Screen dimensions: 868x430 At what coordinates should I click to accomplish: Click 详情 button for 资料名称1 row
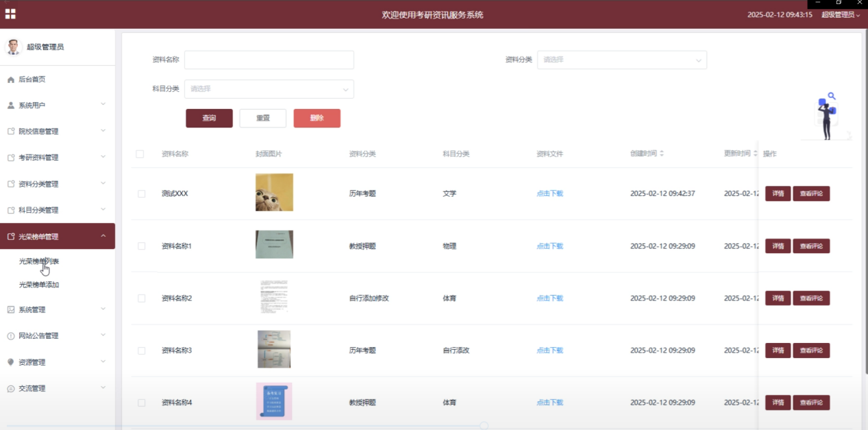pos(778,246)
